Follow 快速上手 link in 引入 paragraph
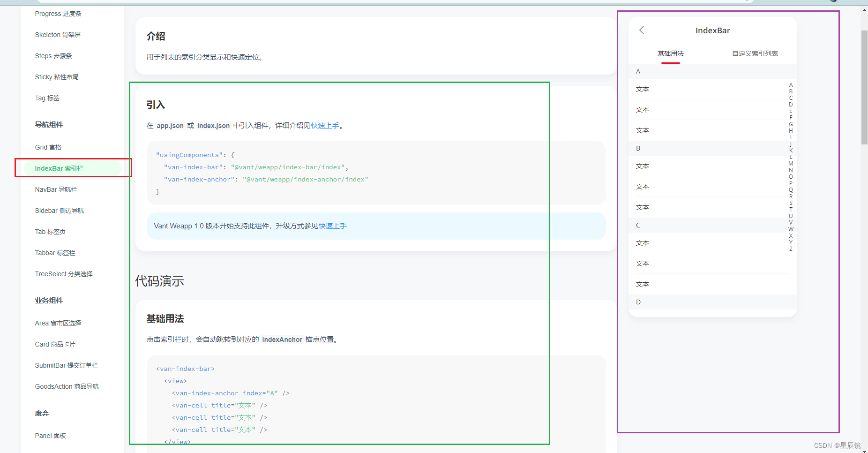Viewport: 868px width, 453px height. click(x=325, y=126)
